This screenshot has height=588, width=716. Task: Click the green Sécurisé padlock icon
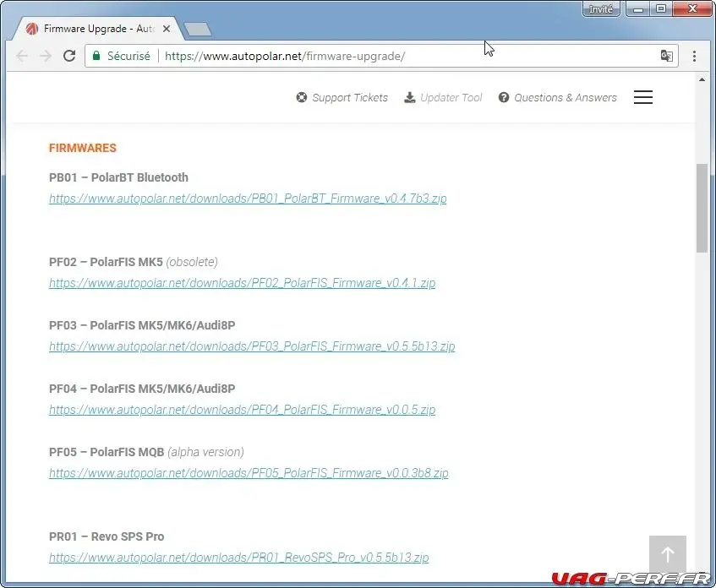click(x=96, y=56)
